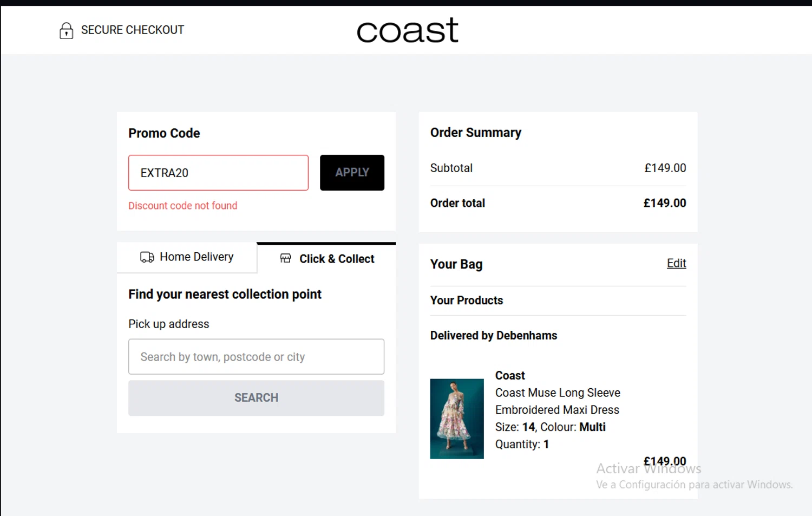Switch to the Home Delivery tab

[187, 257]
